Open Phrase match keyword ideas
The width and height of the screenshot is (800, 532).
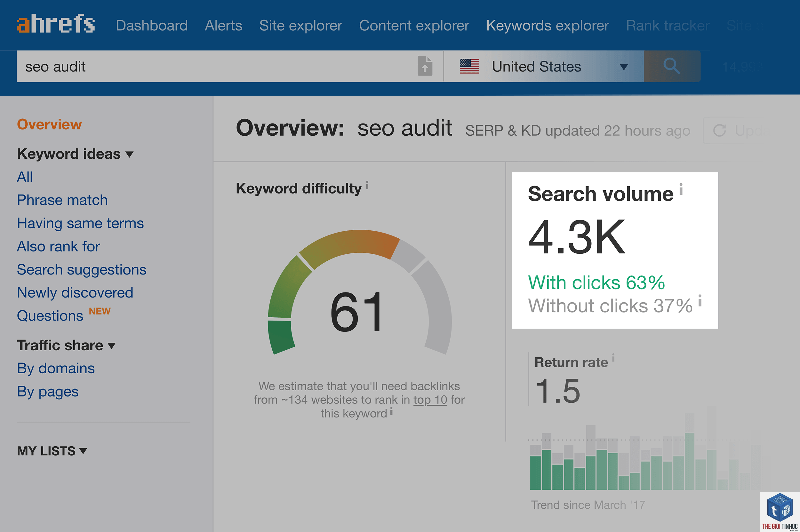(x=62, y=200)
